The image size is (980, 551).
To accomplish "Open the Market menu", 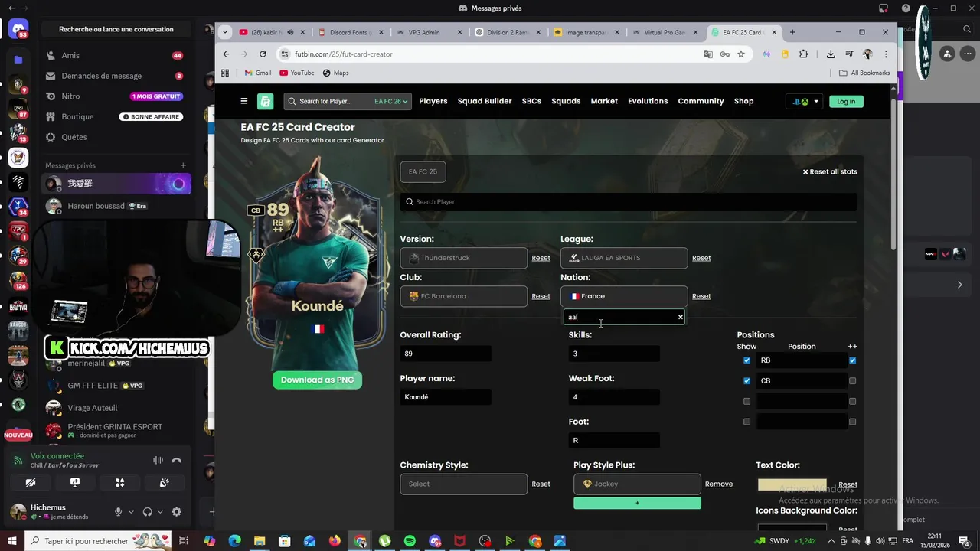I will [x=604, y=101].
